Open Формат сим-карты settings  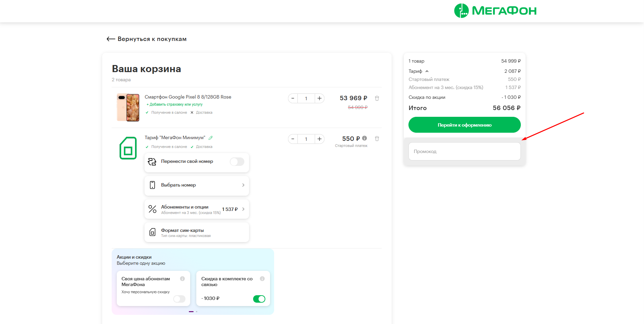click(x=197, y=232)
